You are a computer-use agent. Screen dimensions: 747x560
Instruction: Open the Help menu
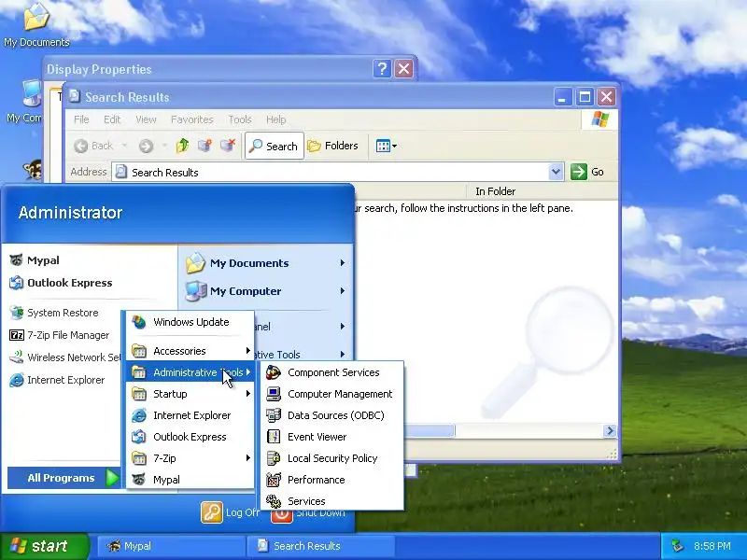pyautogui.click(x=275, y=119)
